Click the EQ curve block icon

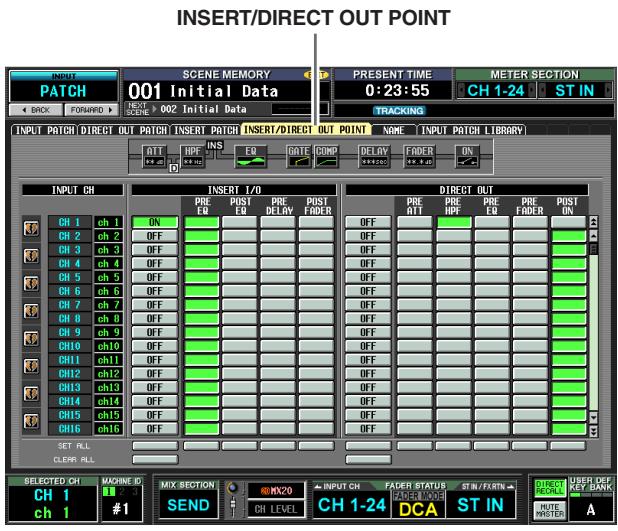251,156
